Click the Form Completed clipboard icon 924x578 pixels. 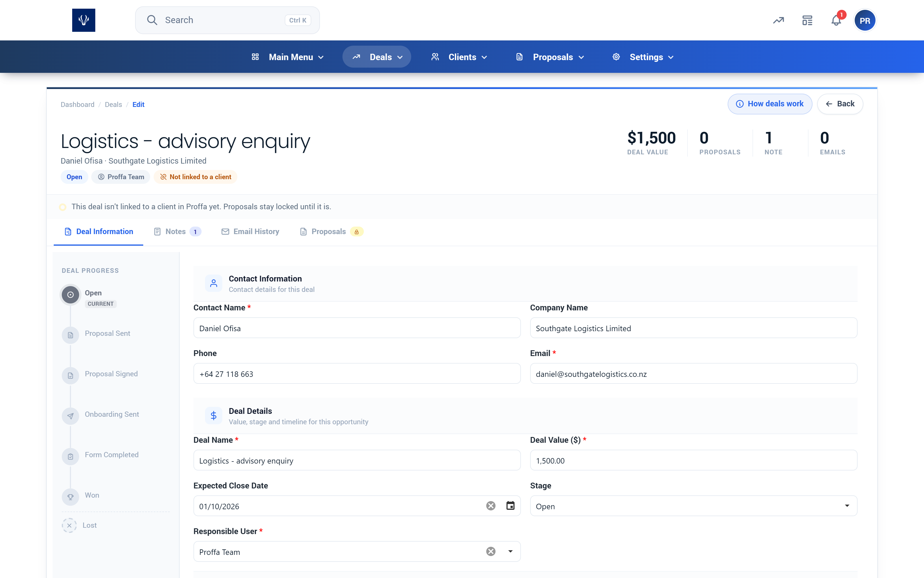coord(70,456)
